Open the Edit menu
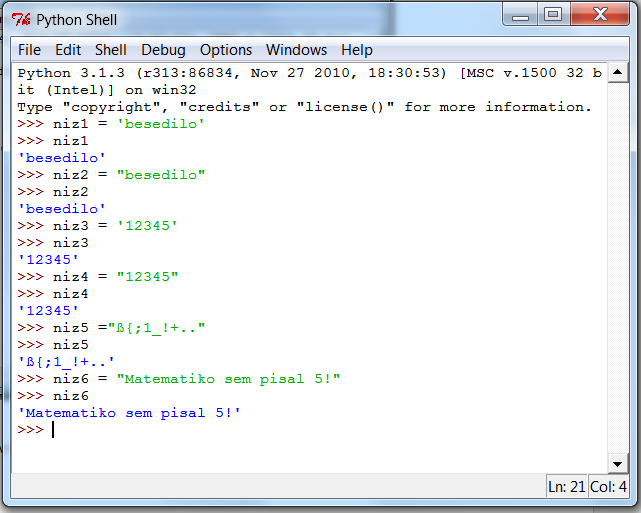641x513 pixels. point(68,50)
